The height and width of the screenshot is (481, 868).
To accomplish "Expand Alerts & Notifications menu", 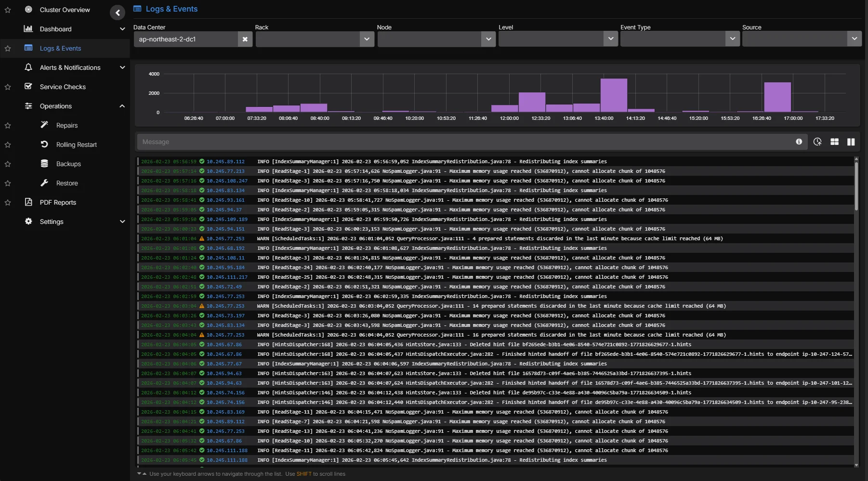I will click(70, 67).
